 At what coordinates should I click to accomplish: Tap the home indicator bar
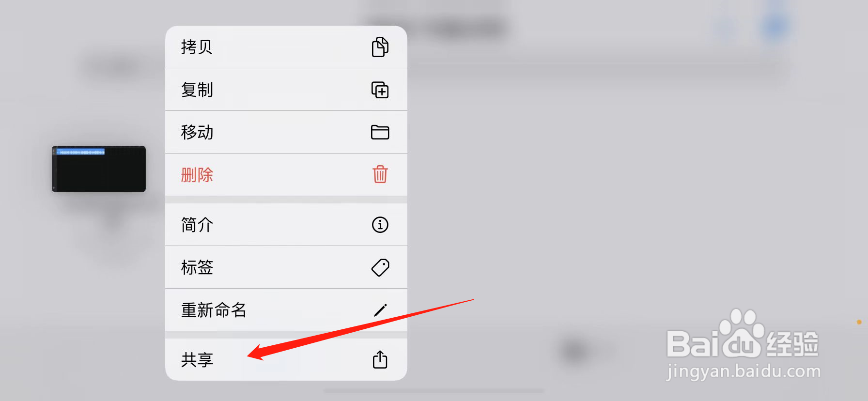[x=434, y=391]
